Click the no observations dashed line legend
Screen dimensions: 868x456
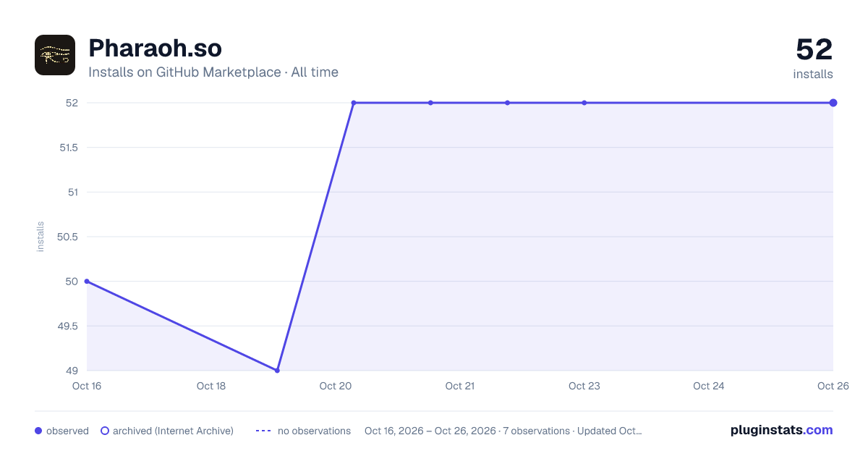coord(263,431)
